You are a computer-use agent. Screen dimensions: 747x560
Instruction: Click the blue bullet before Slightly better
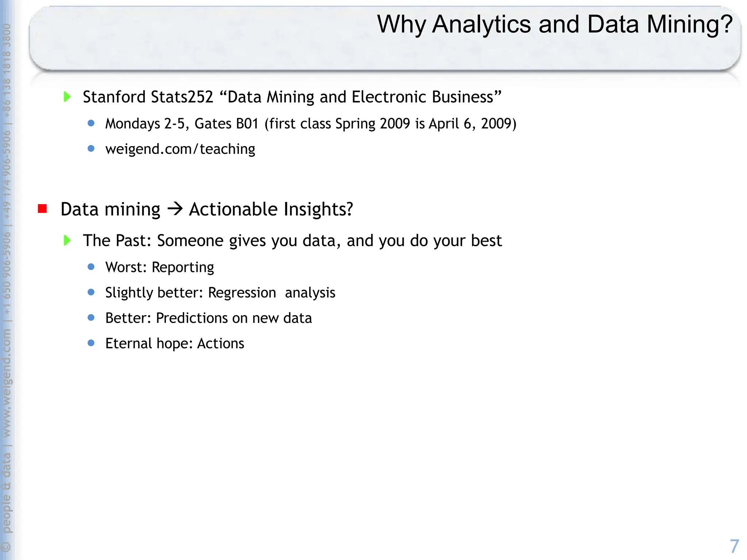pyautogui.click(x=91, y=292)
